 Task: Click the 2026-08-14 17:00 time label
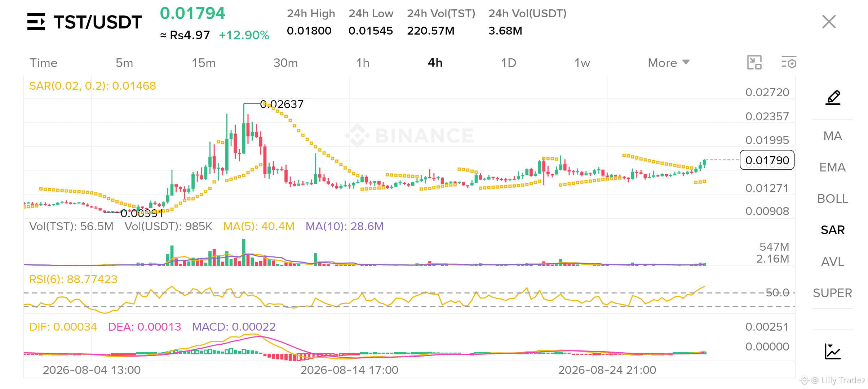(x=349, y=370)
